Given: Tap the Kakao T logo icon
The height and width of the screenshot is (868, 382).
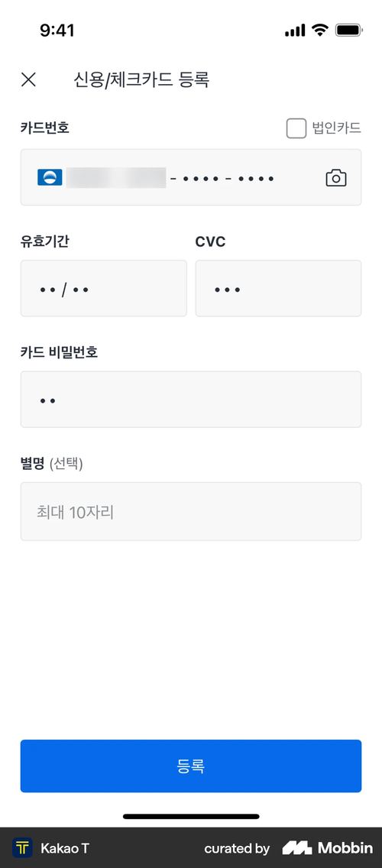Looking at the screenshot, I should coord(23,847).
